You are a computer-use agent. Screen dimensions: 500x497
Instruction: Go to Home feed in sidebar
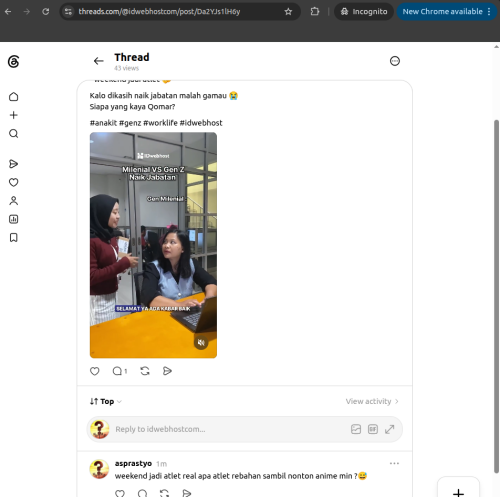[x=13, y=97]
